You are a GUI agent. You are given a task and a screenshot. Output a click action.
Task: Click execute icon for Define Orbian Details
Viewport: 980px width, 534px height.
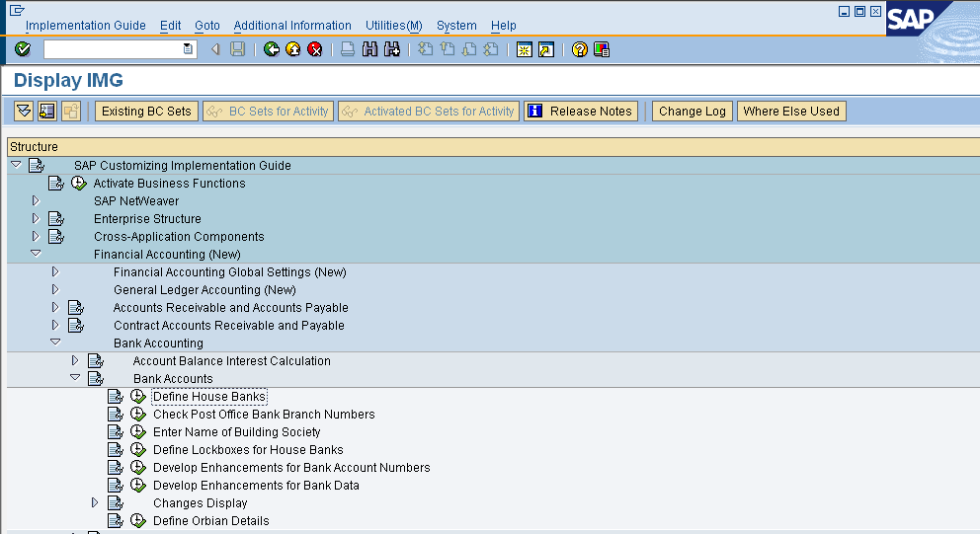[x=138, y=521]
